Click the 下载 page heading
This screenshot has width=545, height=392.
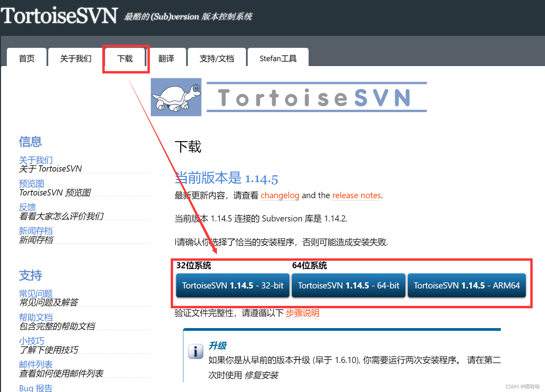point(188,147)
